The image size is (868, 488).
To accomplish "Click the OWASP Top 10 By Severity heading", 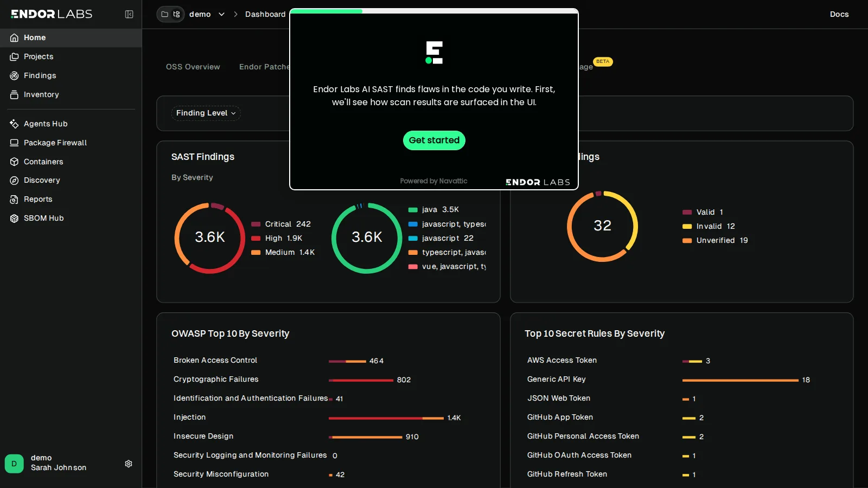I will [231, 334].
